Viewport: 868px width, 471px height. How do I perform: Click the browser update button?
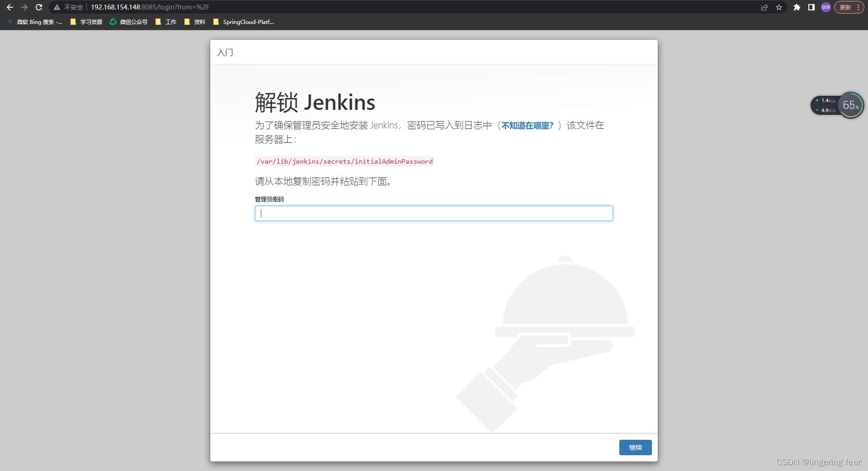[849, 7]
